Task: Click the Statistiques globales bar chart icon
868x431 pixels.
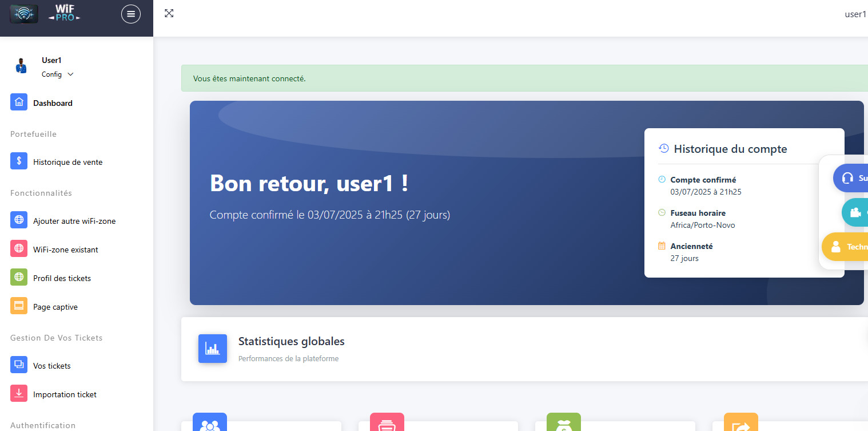Action: coord(212,348)
